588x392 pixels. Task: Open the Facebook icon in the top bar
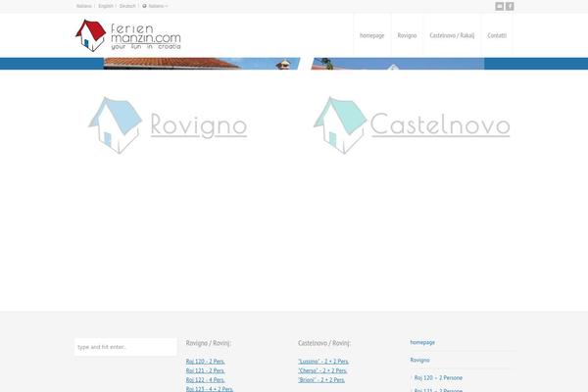click(510, 7)
